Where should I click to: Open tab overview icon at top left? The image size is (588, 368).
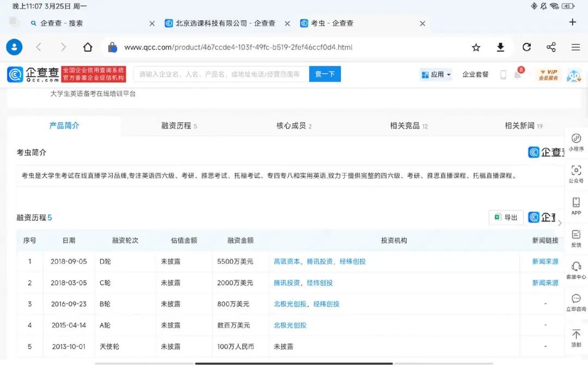point(14,22)
